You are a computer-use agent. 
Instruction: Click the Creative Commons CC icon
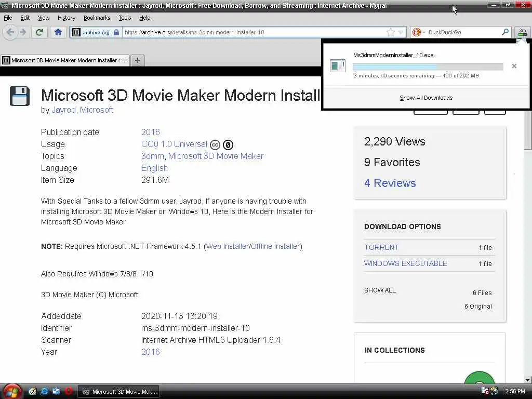(215, 145)
